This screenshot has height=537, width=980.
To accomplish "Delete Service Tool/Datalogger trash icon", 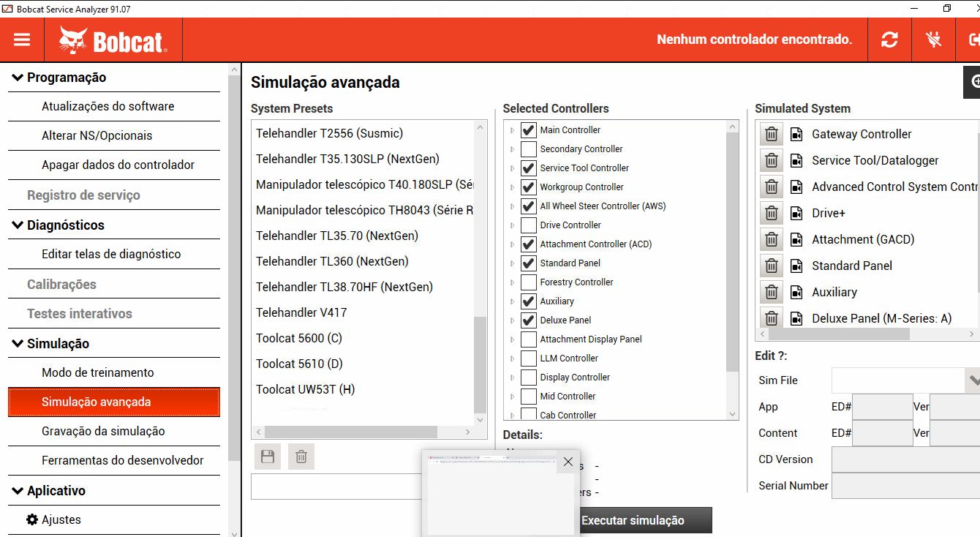I will [x=772, y=160].
